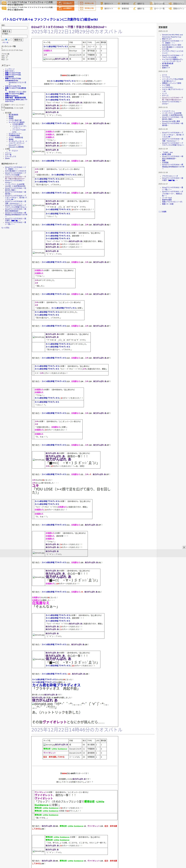Click もっと見る below the recently created pages
Screen dimensions: 186x868
(x=5, y=228)
